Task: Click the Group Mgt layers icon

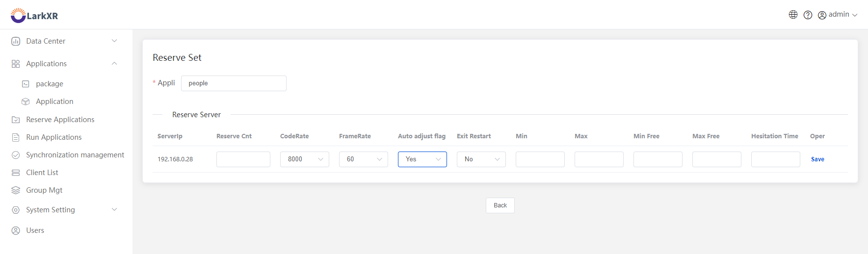Action: 16,190
